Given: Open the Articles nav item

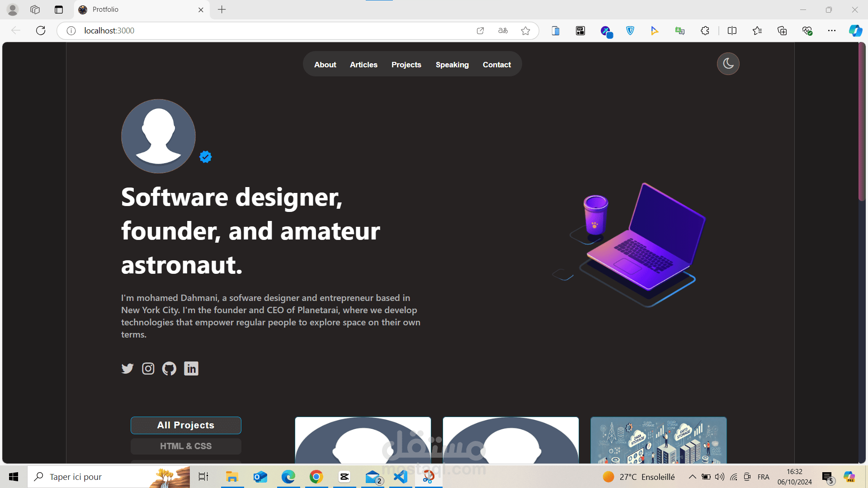Looking at the screenshot, I should click(x=363, y=65).
